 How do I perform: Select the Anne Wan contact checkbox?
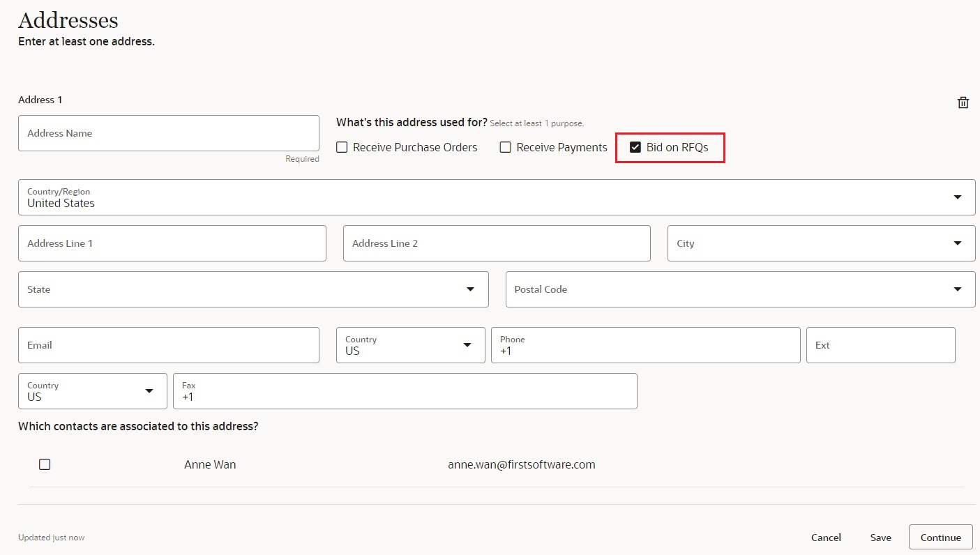tap(45, 464)
